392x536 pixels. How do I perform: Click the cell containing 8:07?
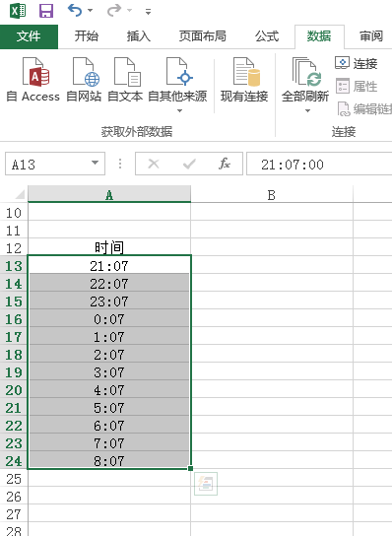point(109,460)
